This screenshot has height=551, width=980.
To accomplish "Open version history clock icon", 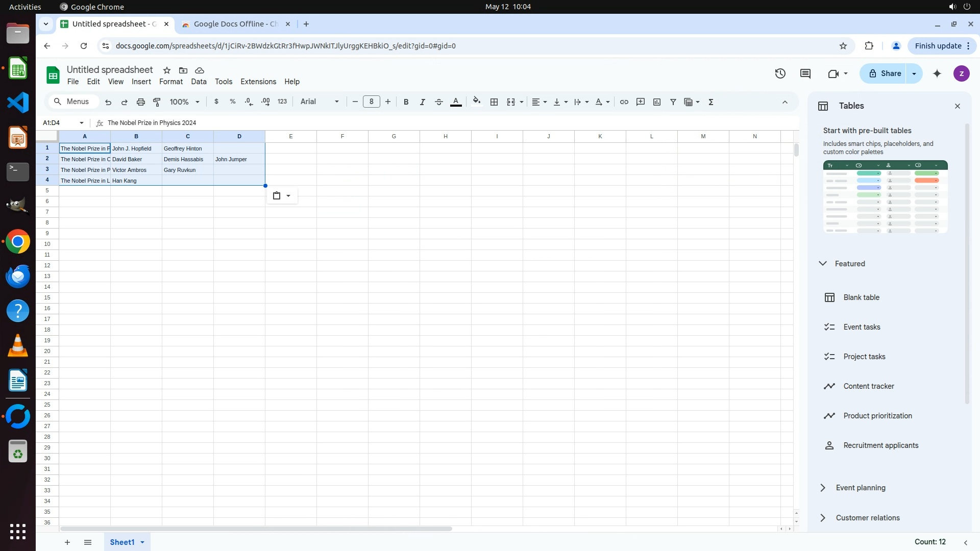I will pyautogui.click(x=780, y=73).
